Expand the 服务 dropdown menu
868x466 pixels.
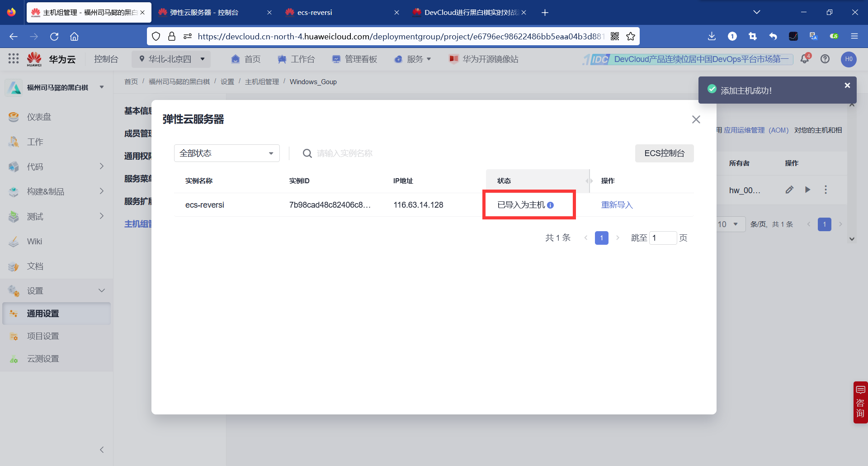click(x=412, y=59)
